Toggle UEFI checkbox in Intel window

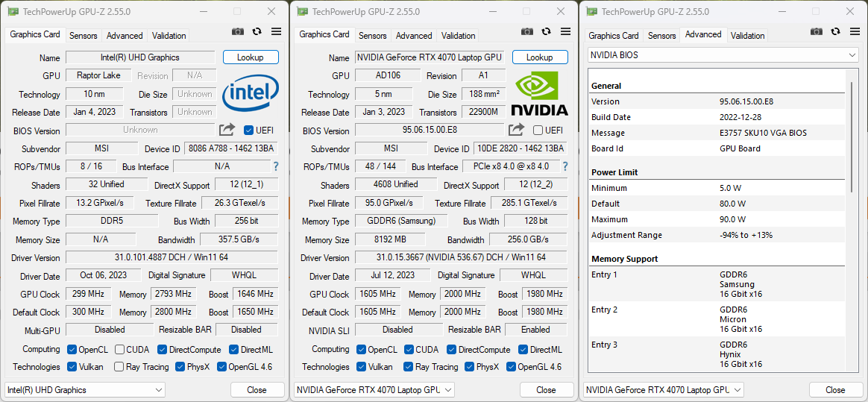248,130
